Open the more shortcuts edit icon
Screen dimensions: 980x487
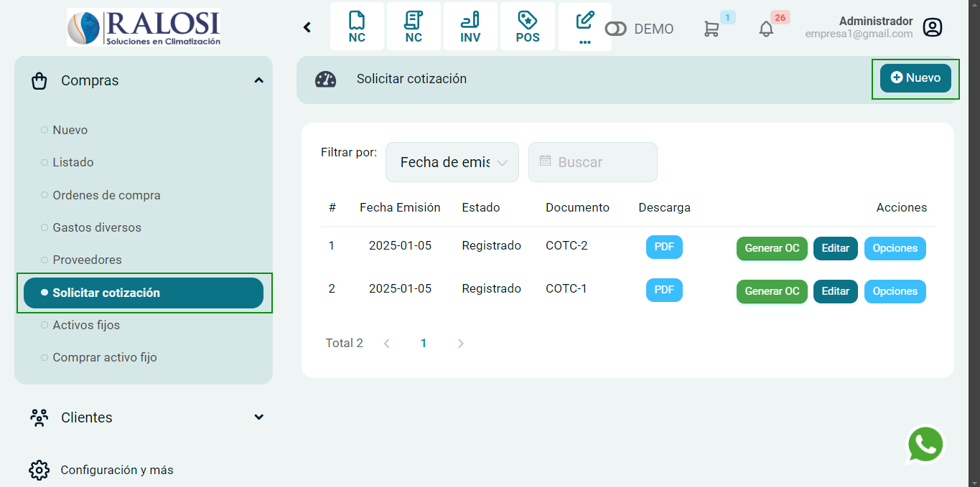point(584,27)
